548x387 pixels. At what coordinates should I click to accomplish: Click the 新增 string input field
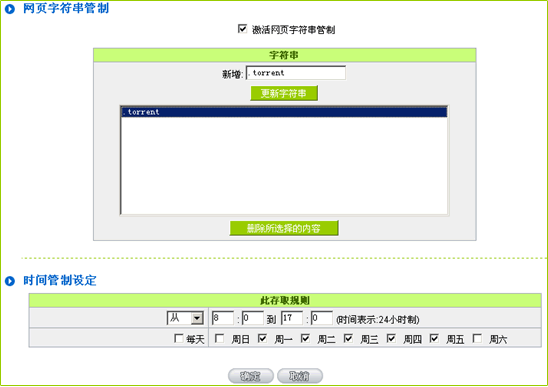[x=296, y=73]
